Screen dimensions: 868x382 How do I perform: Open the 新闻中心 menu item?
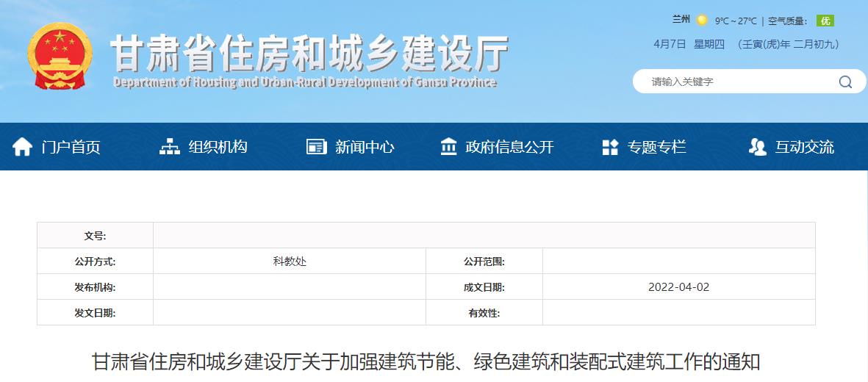pyautogui.click(x=365, y=147)
